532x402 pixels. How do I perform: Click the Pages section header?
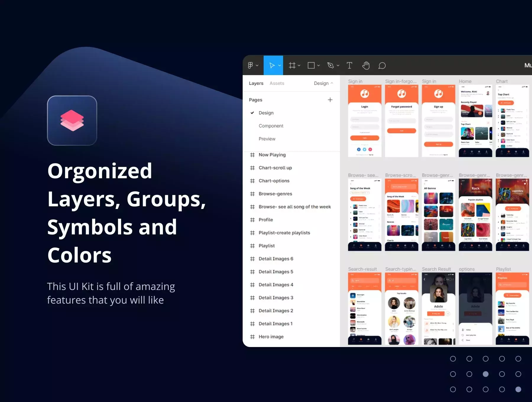pos(256,100)
